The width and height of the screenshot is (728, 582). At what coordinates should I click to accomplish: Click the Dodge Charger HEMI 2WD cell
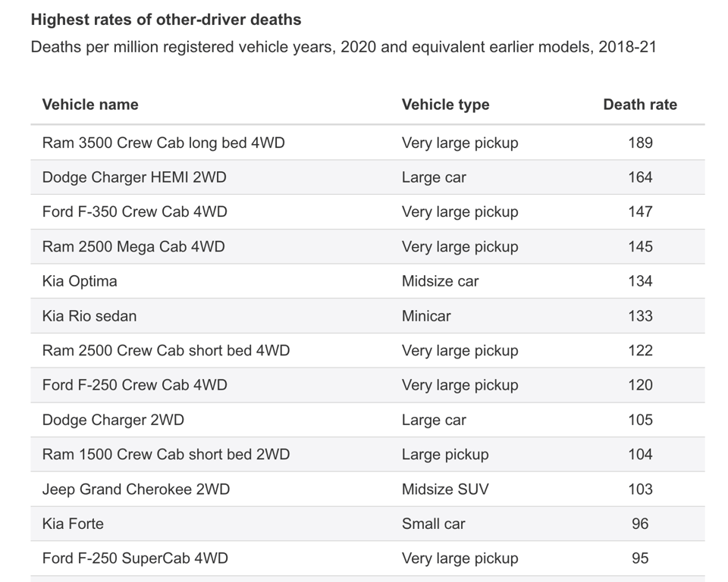click(134, 177)
